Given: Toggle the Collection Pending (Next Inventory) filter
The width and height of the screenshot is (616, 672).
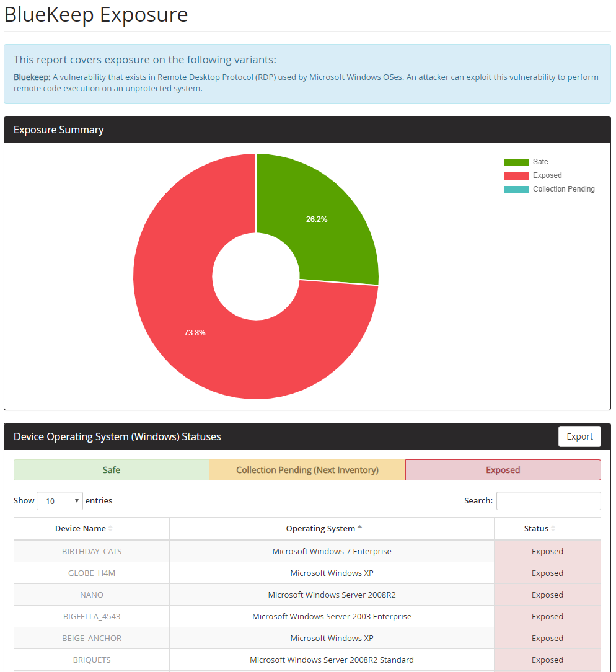Looking at the screenshot, I should (307, 470).
